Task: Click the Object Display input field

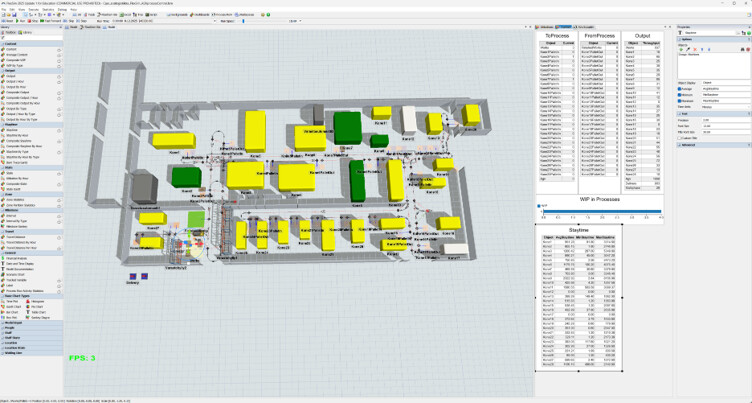Action: [726, 83]
